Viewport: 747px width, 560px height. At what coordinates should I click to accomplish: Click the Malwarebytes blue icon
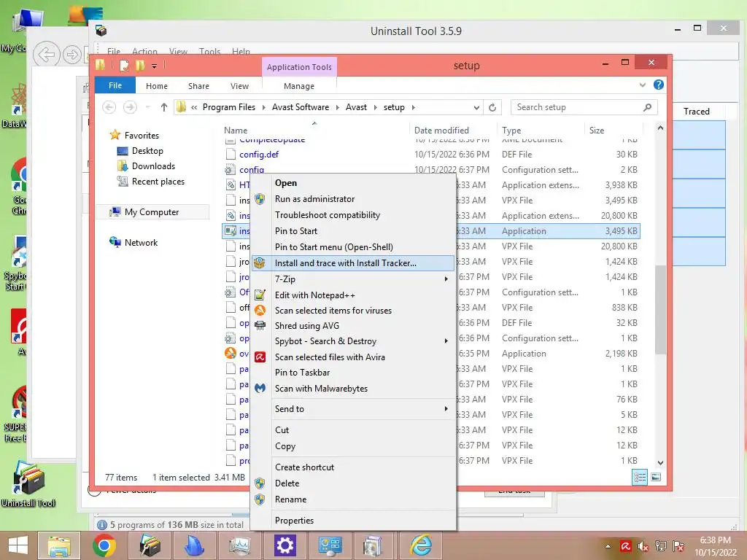(260, 388)
